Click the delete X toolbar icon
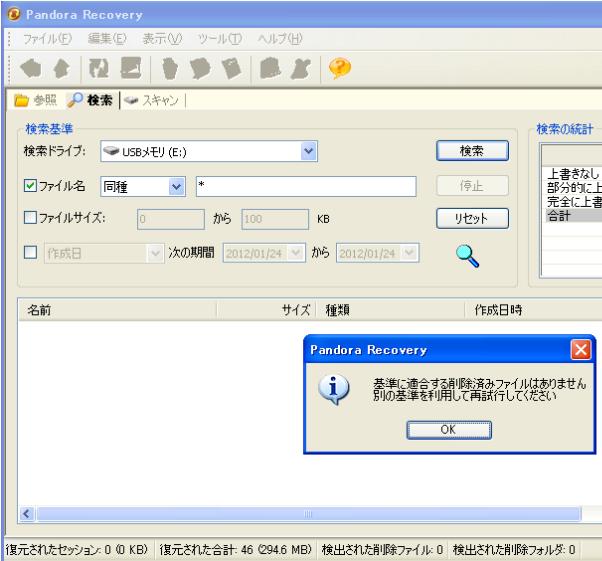The image size is (602, 561). [301, 69]
